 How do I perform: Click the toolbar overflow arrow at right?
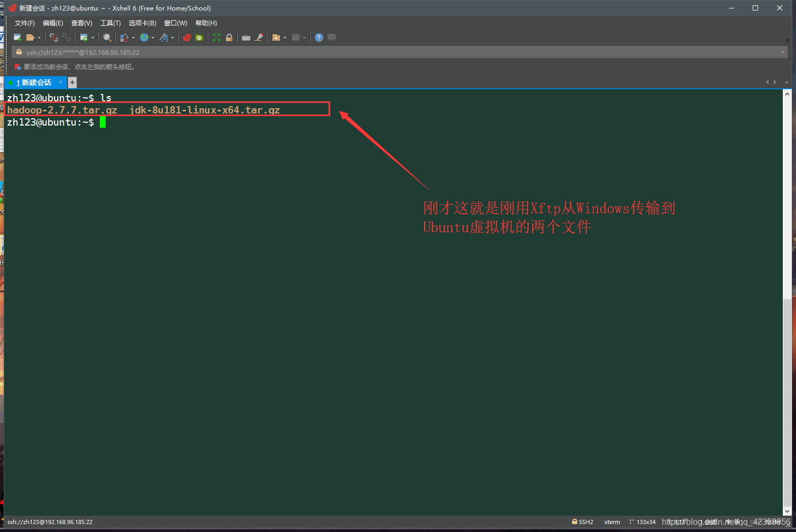point(788,40)
